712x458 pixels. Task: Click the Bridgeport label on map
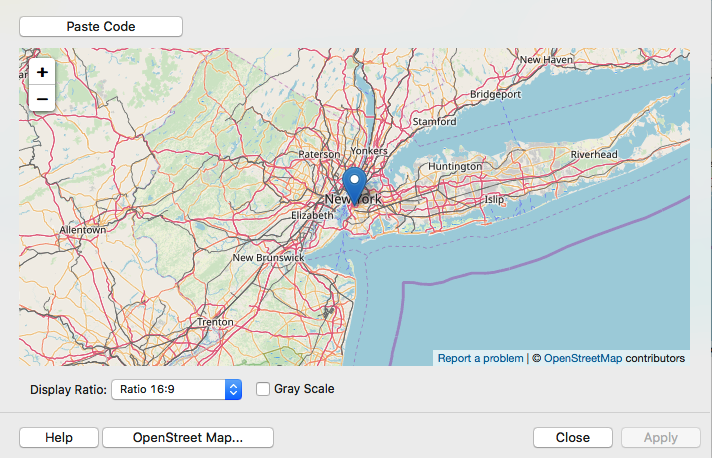pos(496,94)
